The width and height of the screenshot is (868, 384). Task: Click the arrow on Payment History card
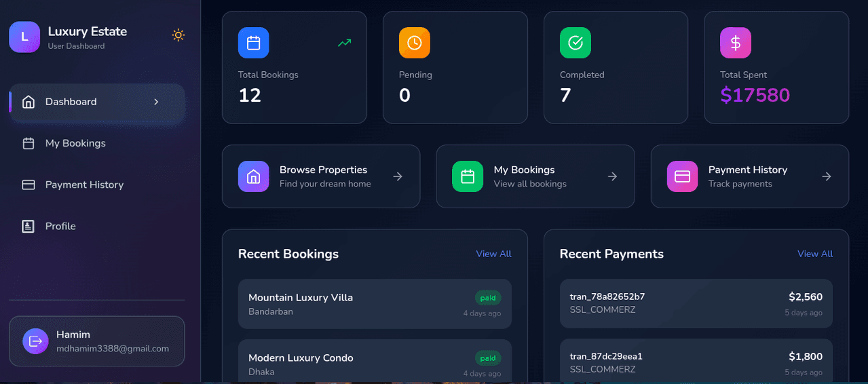826,176
